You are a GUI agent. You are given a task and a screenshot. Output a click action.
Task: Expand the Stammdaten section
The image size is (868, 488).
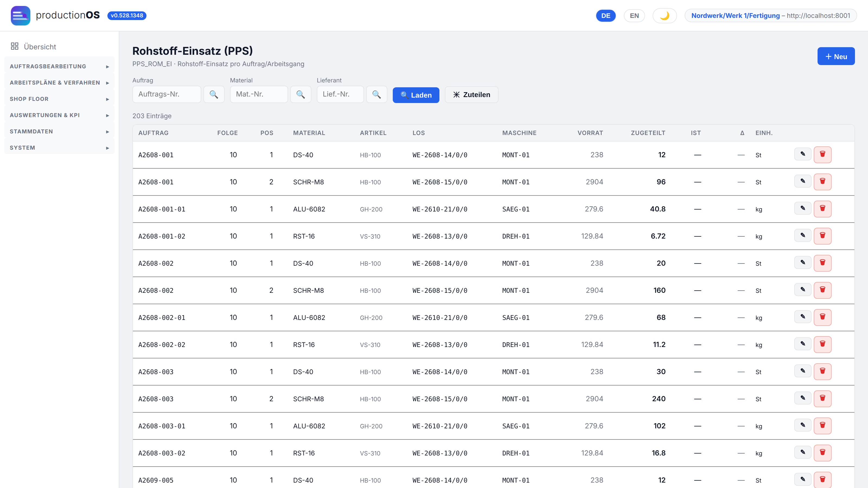pyautogui.click(x=59, y=131)
